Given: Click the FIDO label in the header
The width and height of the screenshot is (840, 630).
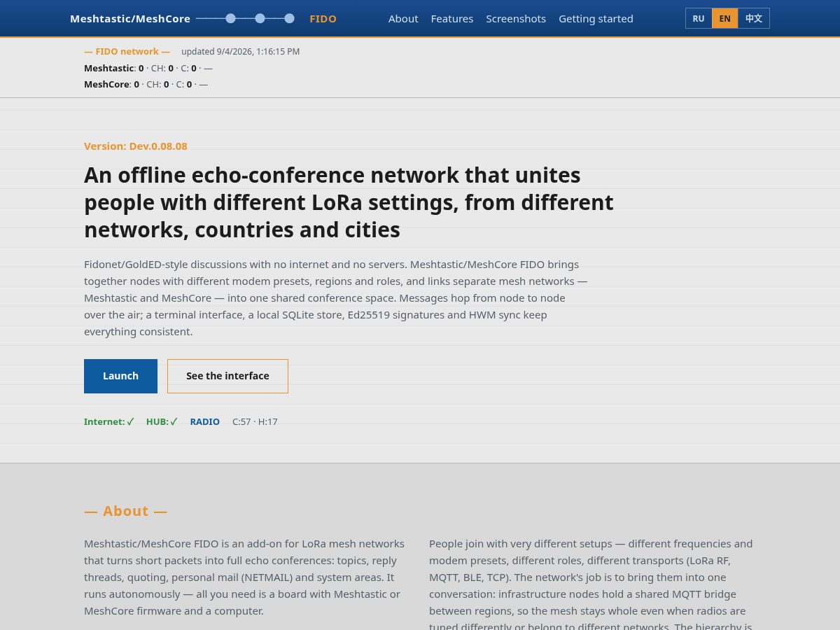Looking at the screenshot, I should 323,19.
